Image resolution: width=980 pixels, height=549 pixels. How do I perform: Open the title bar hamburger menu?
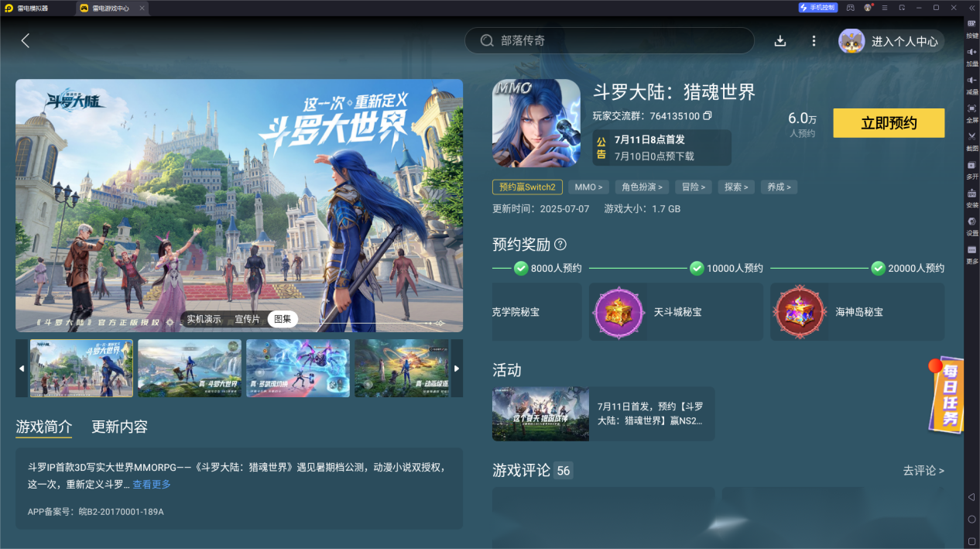point(885,8)
